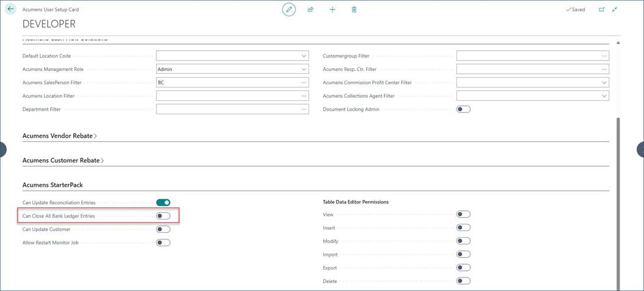644x291 pixels.
Task: Click the DEVELOPER page title
Action: pos(49,24)
